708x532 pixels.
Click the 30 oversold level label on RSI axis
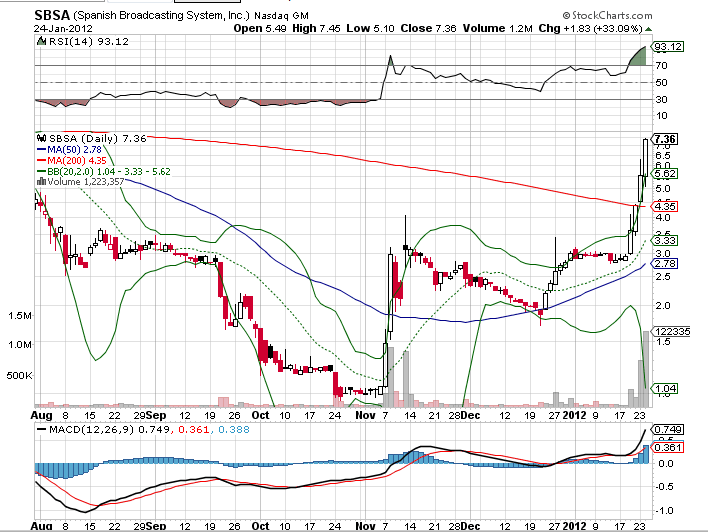pyautogui.click(x=661, y=99)
